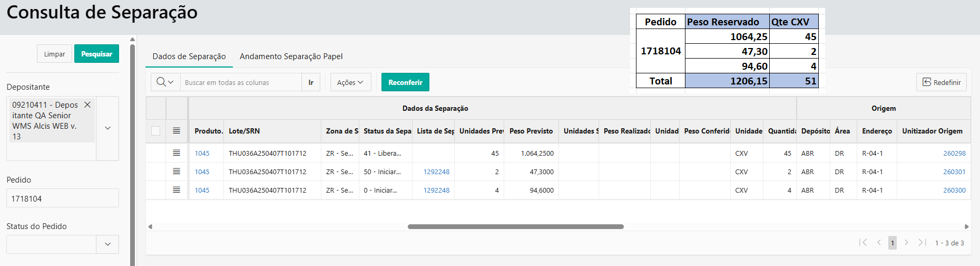Open Unitizador Origem link 260298
This screenshot has height=266, width=980.
point(954,153)
